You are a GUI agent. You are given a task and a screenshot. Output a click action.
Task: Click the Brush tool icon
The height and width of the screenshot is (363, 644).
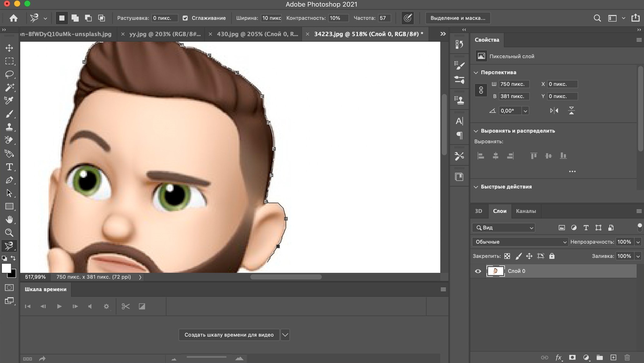(x=10, y=114)
